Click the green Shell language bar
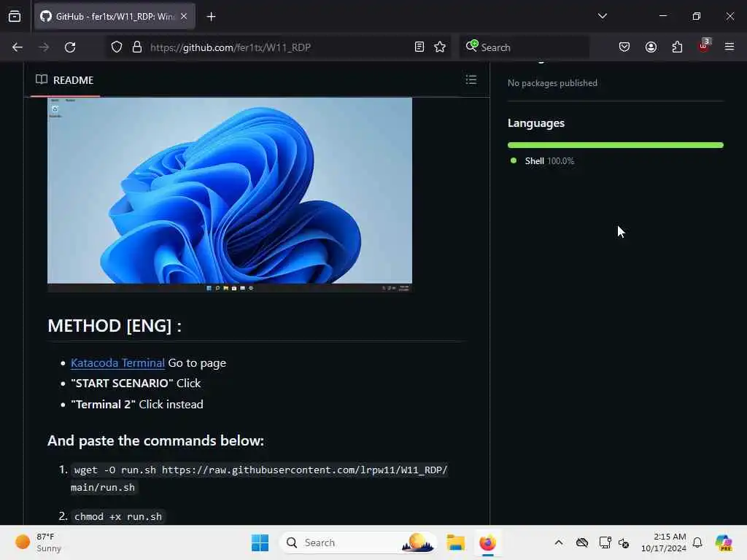This screenshot has height=560, width=747. coord(616,145)
